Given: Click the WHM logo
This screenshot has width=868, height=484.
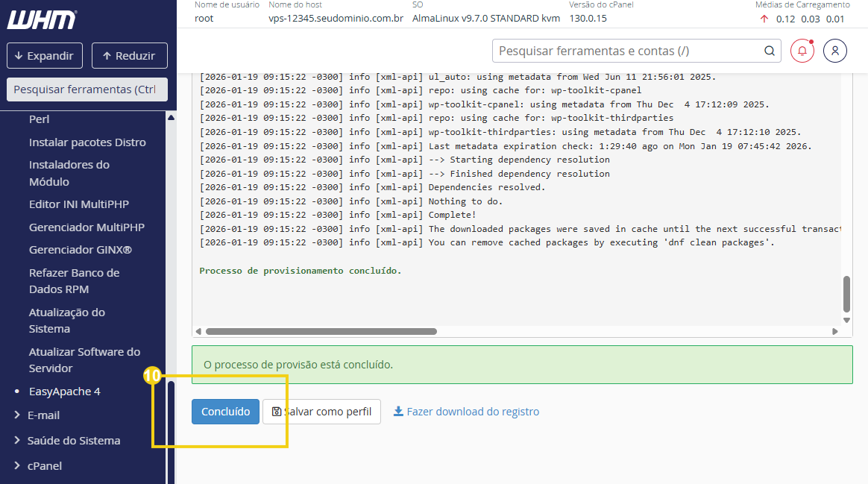Looking at the screenshot, I should tap(42, 19).
